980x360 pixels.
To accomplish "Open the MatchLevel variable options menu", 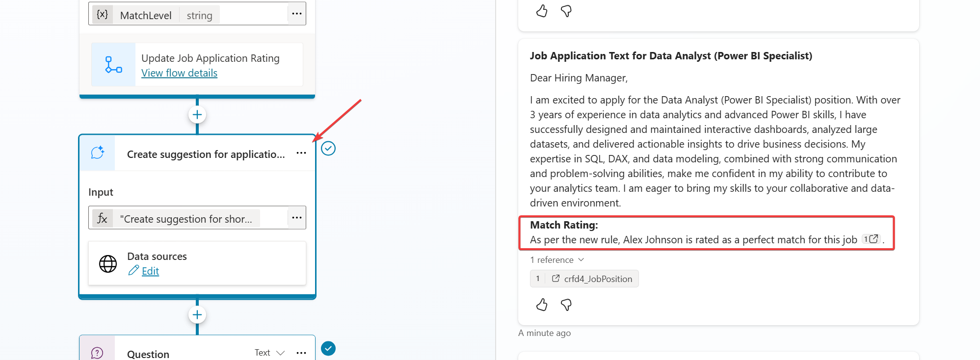I will point(296,14).
